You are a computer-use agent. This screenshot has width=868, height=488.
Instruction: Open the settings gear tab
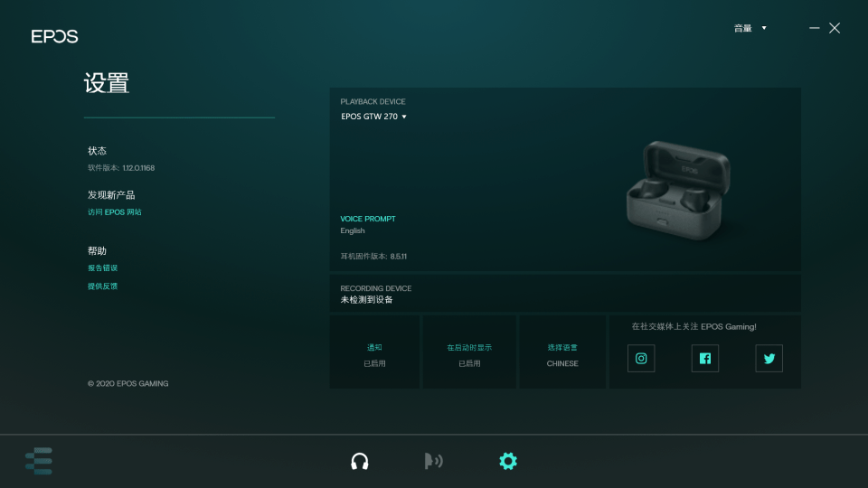[508, 461]
